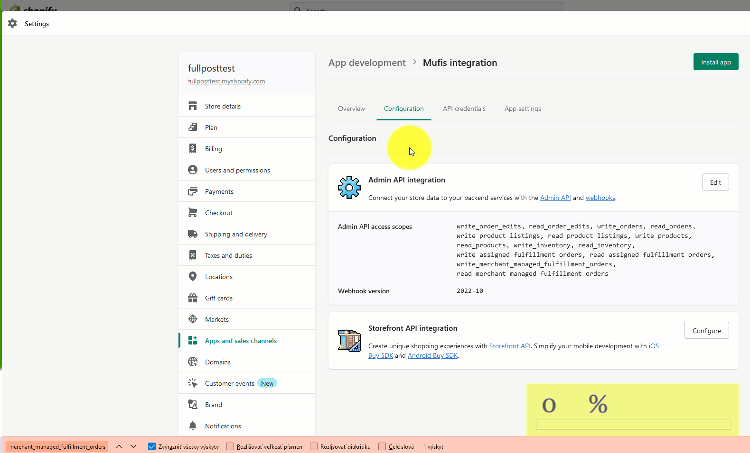Click the Webhook version 2022-10 value
The image size is (750, 453).
coord(470,290)
